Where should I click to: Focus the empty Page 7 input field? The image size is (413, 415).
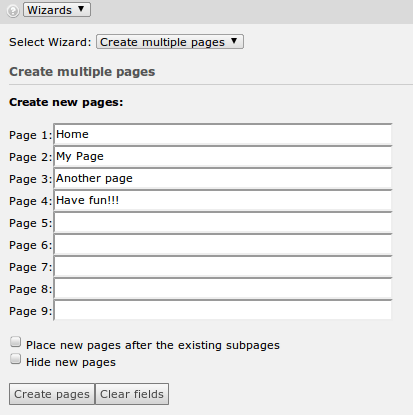(x=223, y=266)
